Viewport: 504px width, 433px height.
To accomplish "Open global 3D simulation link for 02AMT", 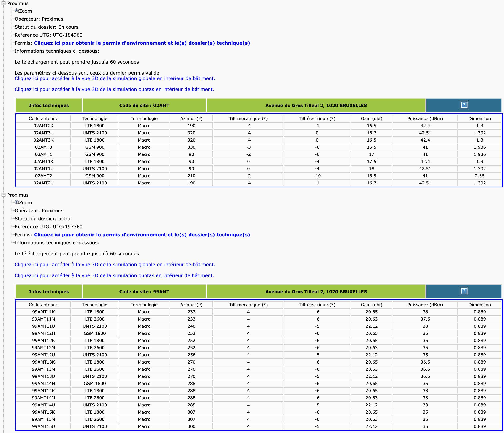I will [x=115, y=79].
